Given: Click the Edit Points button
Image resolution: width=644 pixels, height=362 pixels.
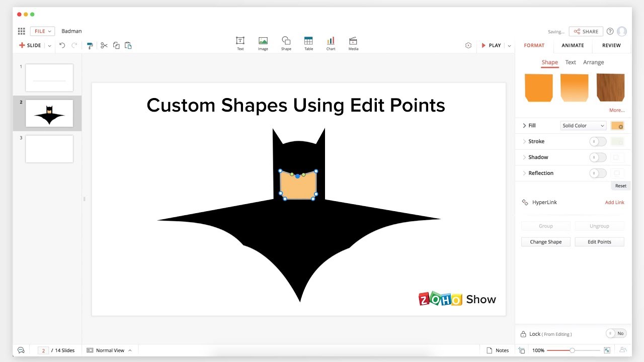Looking at the screenshot, I should (600, 242).
